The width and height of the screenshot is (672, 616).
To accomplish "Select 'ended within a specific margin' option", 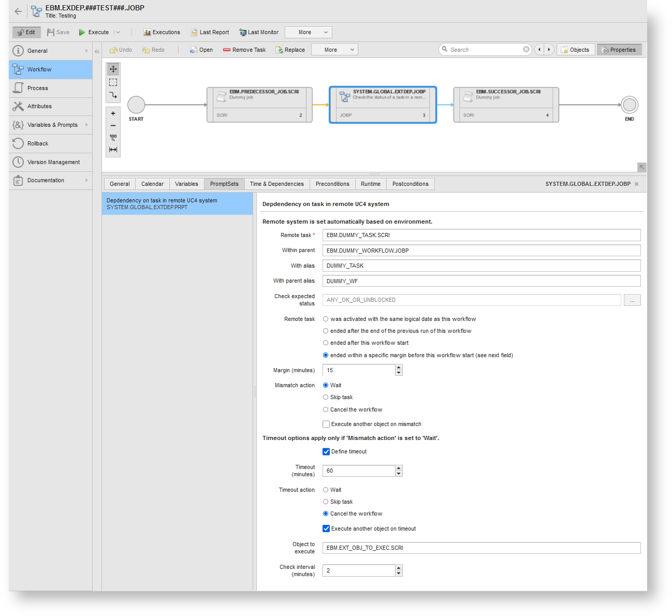I will pos(326,355).
